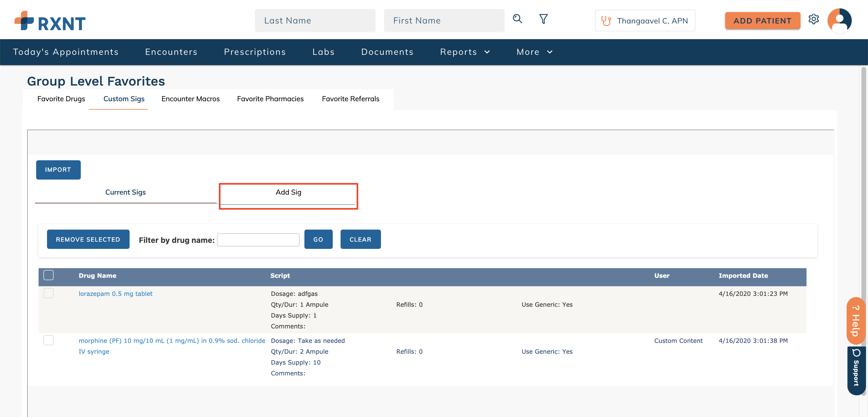Image resolution: width=868 pixels, height=417 pixels.
Task: Open the Favorite Pharmacies tab
Action: coord(270,99)
